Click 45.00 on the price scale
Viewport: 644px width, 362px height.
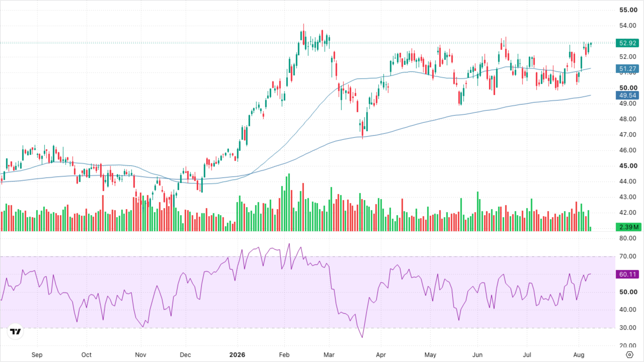click(628, 166)
